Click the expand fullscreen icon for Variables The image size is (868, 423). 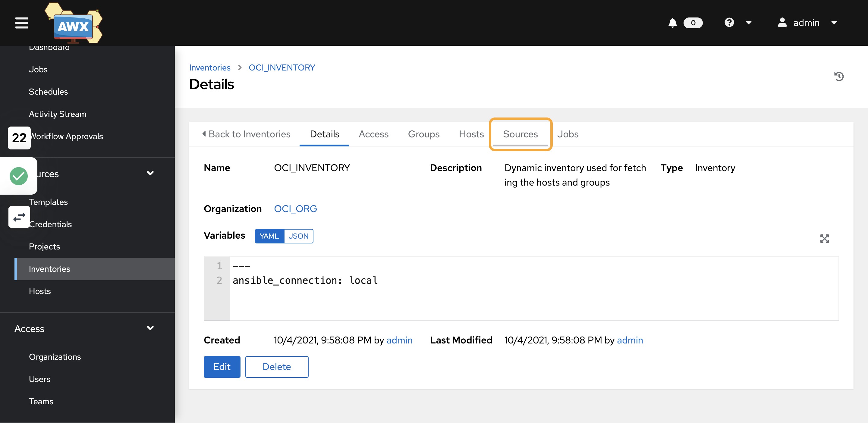pyautogui.click(x=824, y=239)
